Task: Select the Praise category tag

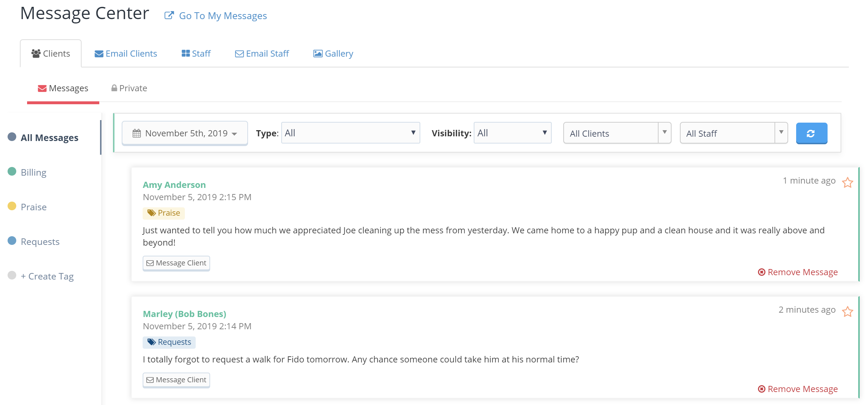Action: [x=33, y=206]
